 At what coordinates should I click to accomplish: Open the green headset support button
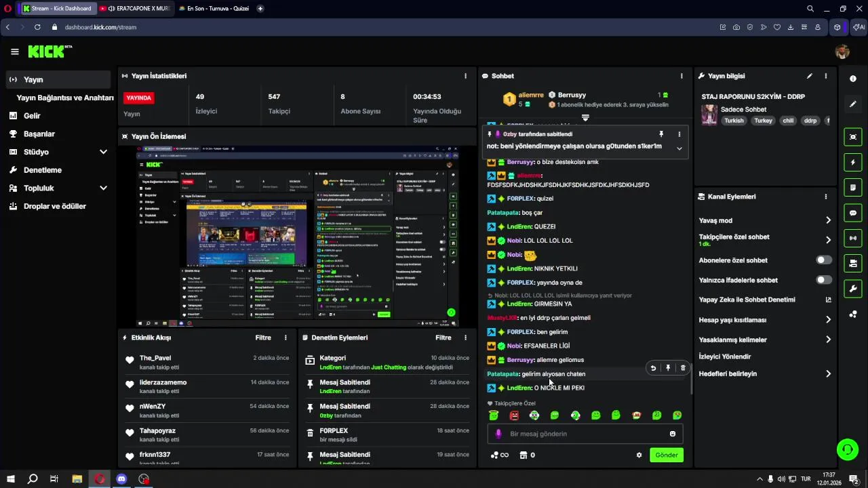click(x=847, y=449)
